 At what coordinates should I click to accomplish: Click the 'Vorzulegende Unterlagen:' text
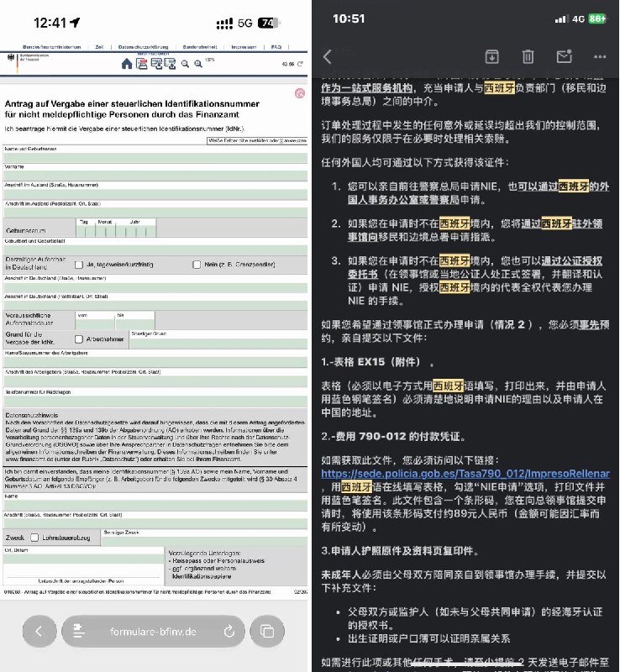click(204, 554)
